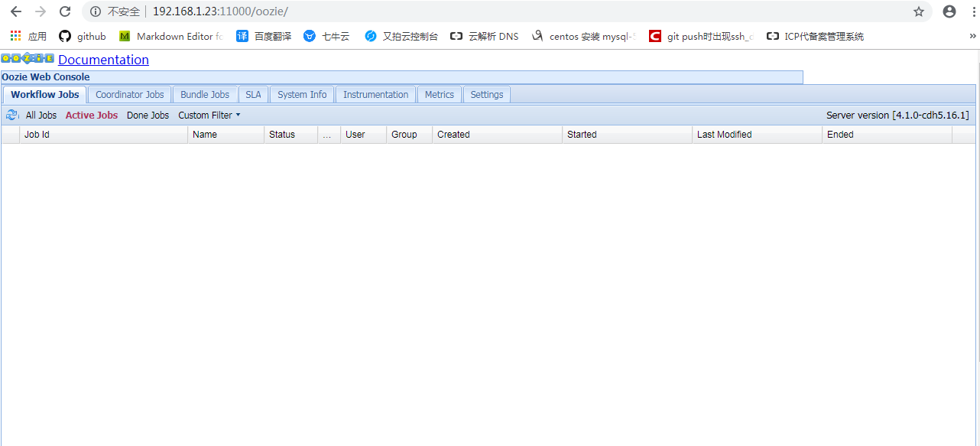Viewport: 980px width, 446px height.
Task: Open the Chrome three-dot menu
Action: coord(972,11)
